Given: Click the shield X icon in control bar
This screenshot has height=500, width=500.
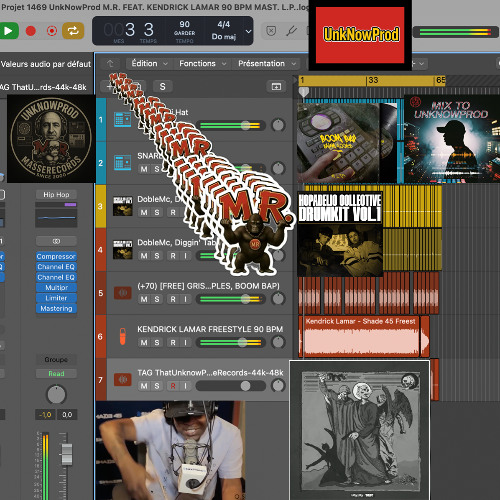Looking at the screenshot, I should (271, 31).
